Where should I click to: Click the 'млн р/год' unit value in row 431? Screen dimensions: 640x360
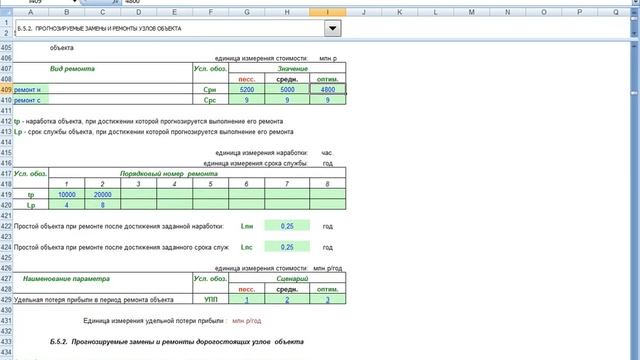coord(247,321)
